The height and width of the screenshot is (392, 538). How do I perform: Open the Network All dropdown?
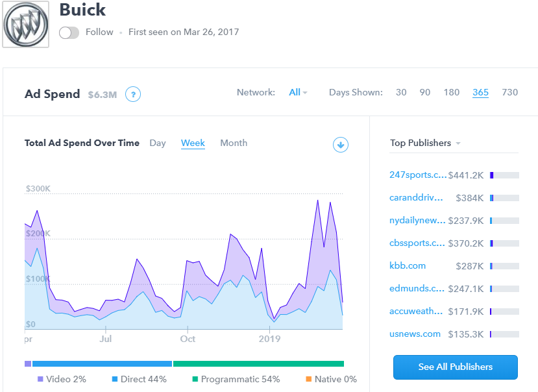coord(298,92)
